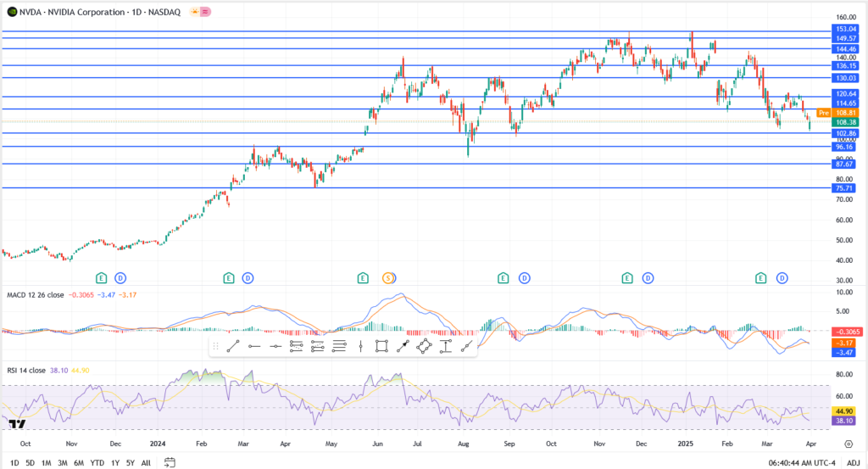Image resolution: width=868 pixels, height=469 pixels.
Task: Open the go-to-date calendar icon
Action: 170,463
